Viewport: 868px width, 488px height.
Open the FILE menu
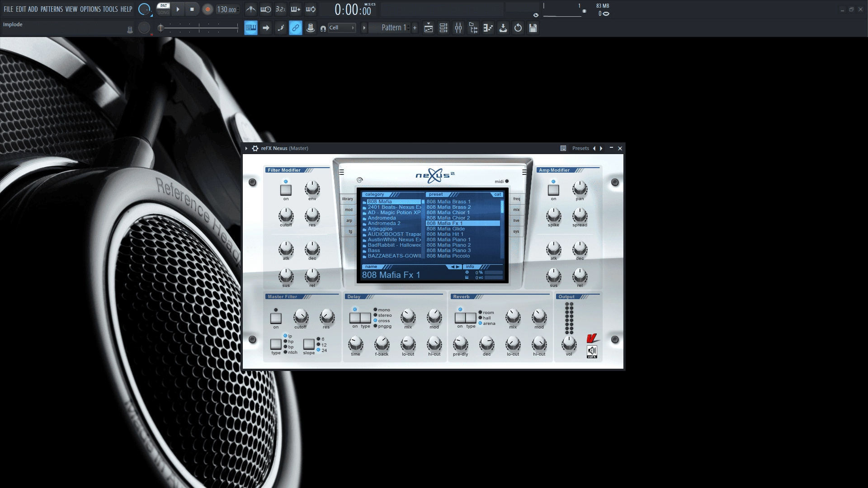9,9
